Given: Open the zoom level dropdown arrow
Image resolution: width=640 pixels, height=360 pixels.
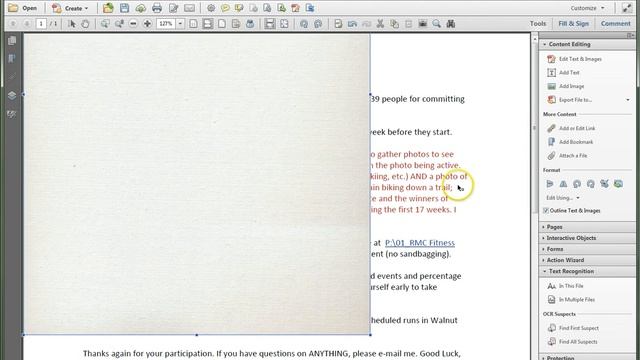Looking at the screenshot, I should coord(180,24).
